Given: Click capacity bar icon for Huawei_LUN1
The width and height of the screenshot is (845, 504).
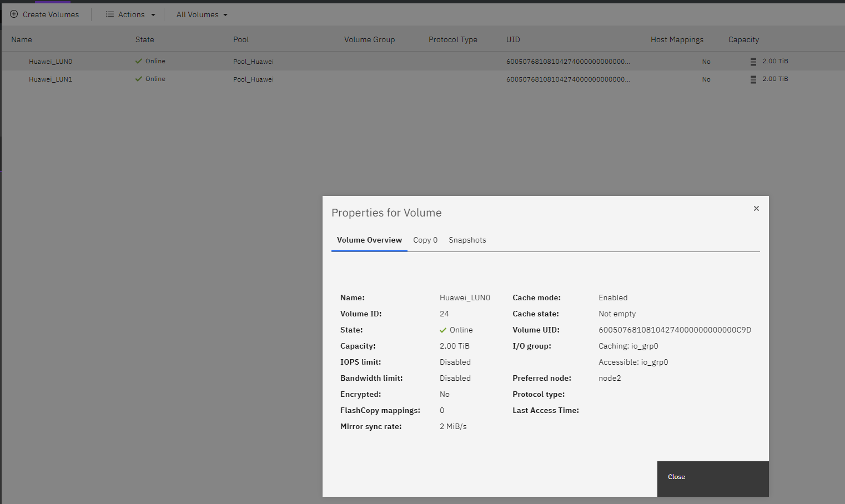Looking at the screenshot, I should 753,79.
